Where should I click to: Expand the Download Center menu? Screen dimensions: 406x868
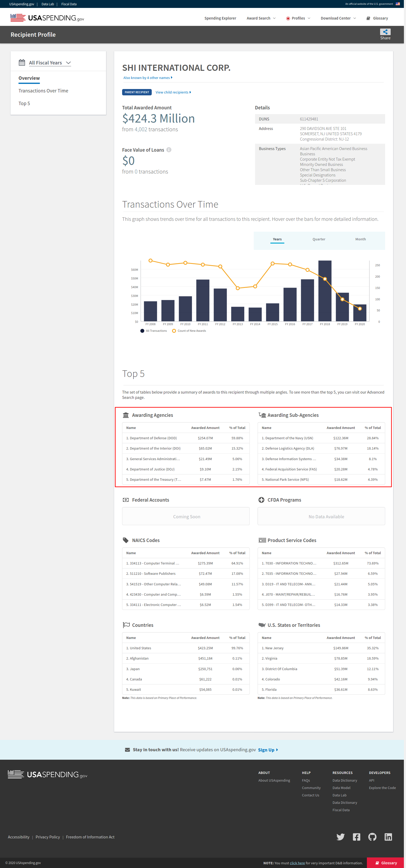338,18
